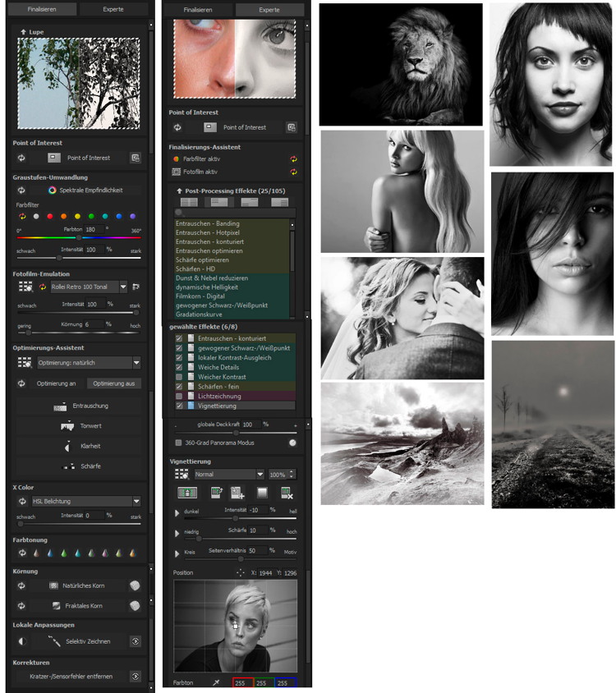616x693 pixels.
Task: Enable the Lichtzeichnung effect checkbox
Action: tap(179, 396)
